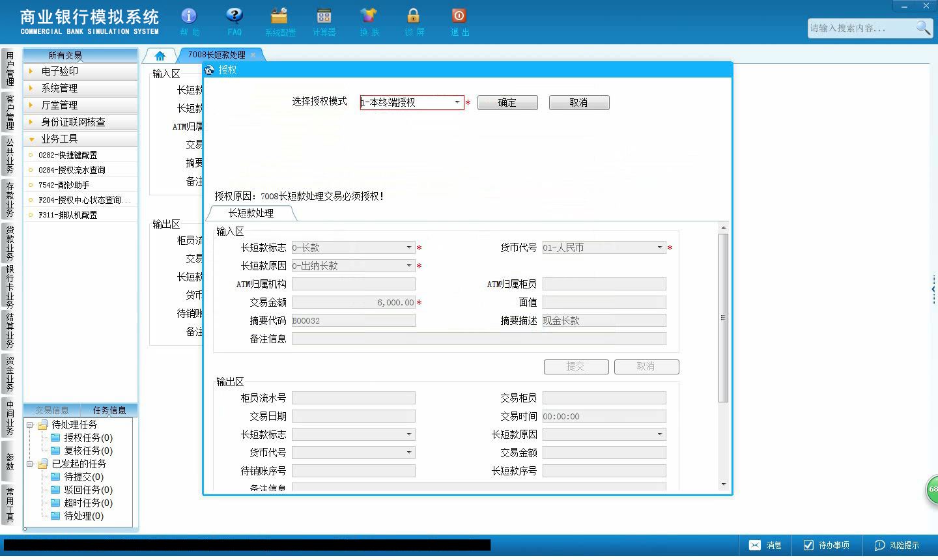
Task: Open the 授权模式 dropdown
Action: pos(457,102)
